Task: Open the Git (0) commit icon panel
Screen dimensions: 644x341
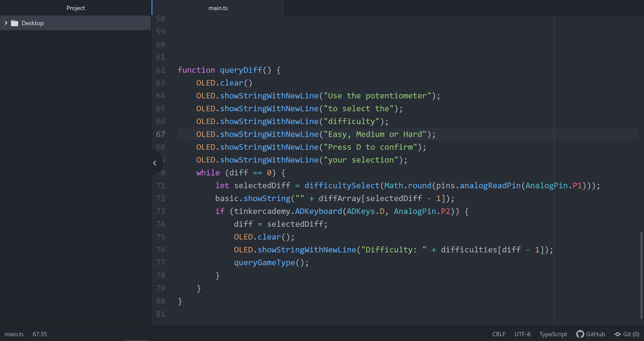Action: [x=618, y=334]
